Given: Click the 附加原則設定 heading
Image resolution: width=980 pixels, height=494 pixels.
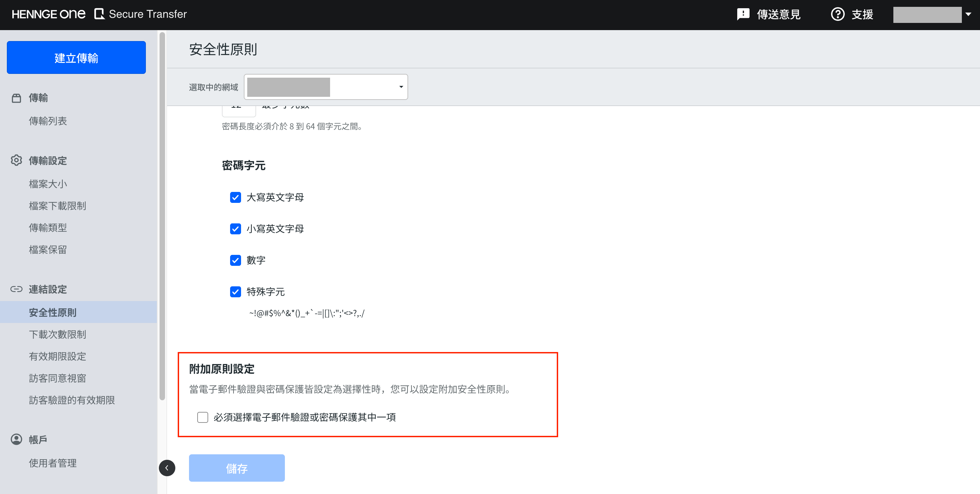Looking at the screenshot, I should click(222, 369).
